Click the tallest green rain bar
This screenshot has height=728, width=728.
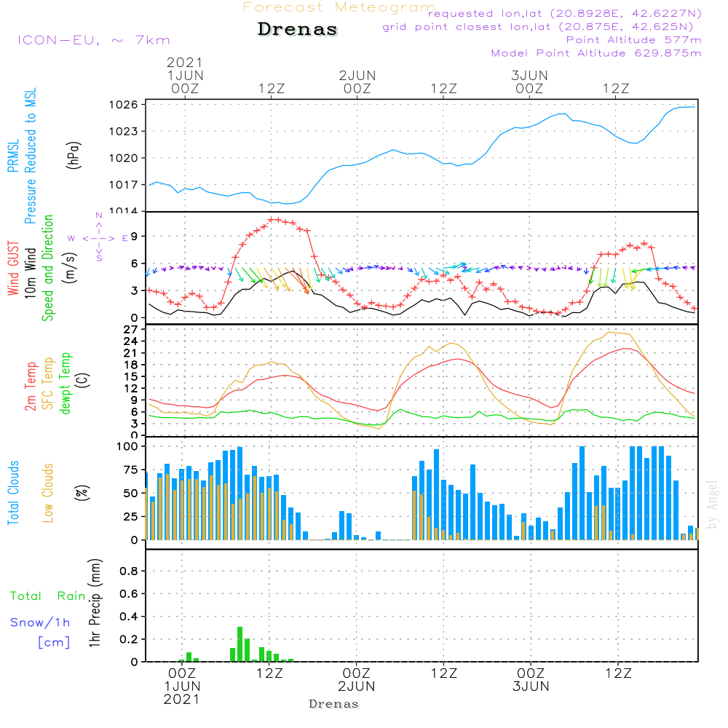tap(240, 644)
